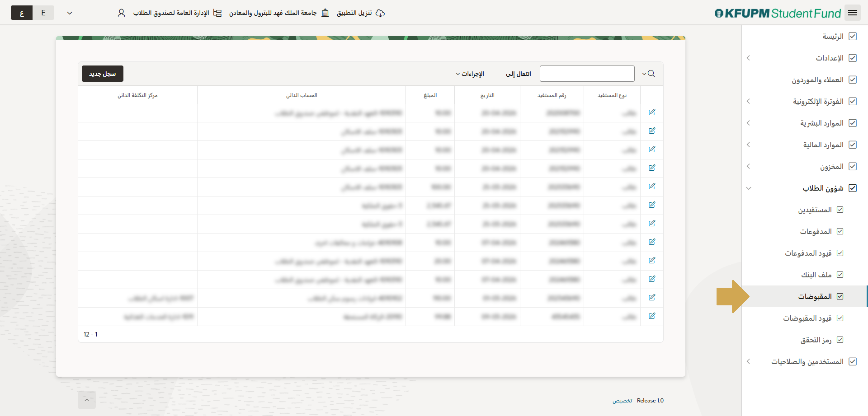The height and width of the screenshot is (416, 868).
Task: Sort by the التاريخ column header
Action: click(487, 95)
